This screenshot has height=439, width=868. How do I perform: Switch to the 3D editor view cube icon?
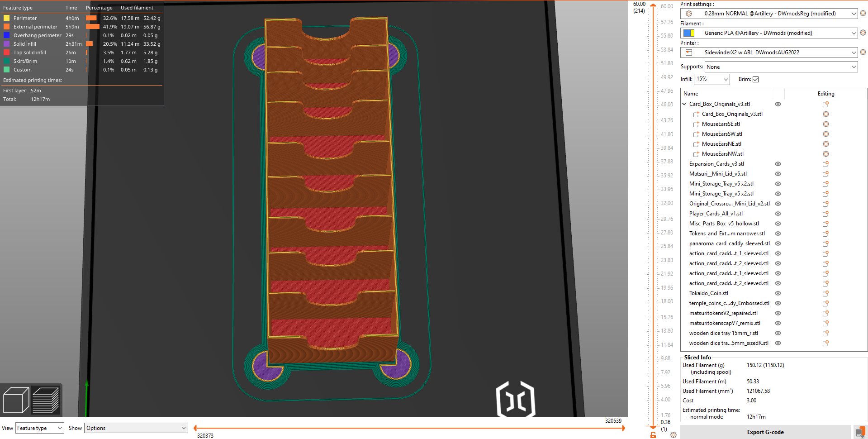point(16,400)
